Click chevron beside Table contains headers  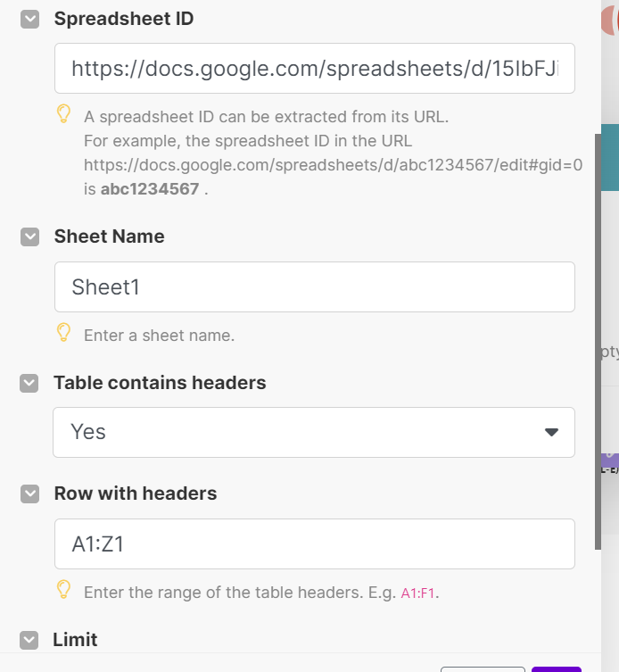click(29, 383)
